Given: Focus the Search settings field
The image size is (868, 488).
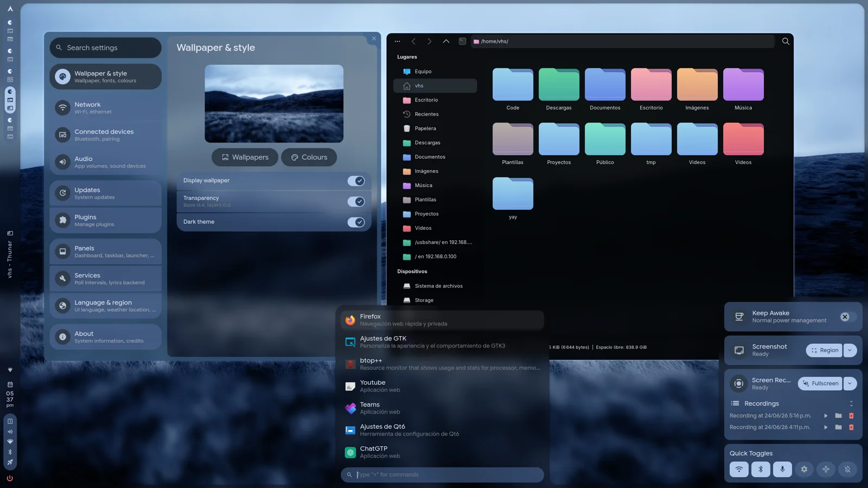Looking at the screenshot, I should [x=106, y=48].
